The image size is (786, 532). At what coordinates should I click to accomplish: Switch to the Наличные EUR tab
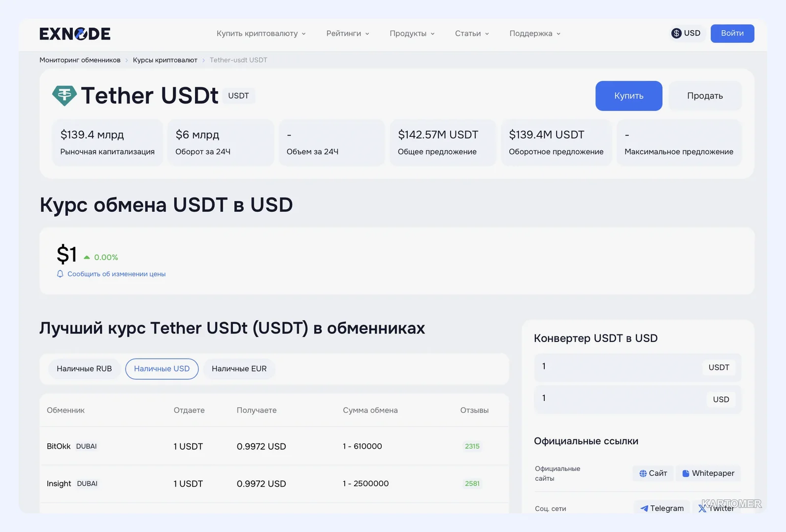click(x=239, y=369)
